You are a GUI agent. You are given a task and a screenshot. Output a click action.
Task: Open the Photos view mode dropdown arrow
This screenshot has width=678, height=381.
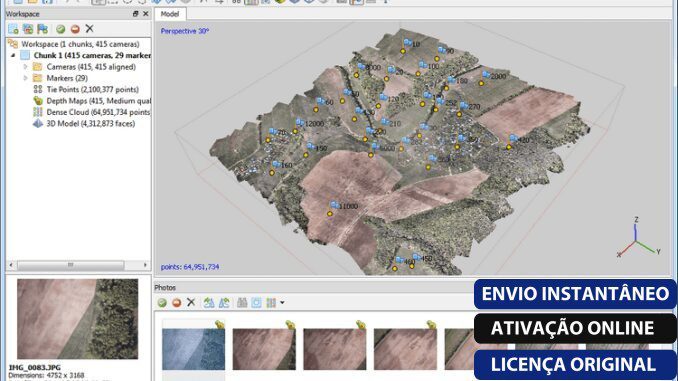(282, 303)
